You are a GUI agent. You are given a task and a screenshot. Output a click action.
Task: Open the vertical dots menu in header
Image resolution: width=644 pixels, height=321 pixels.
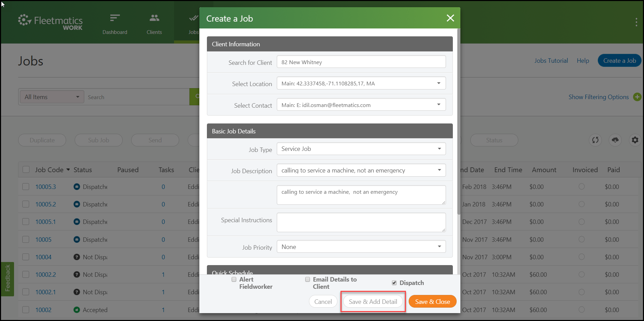636,22
